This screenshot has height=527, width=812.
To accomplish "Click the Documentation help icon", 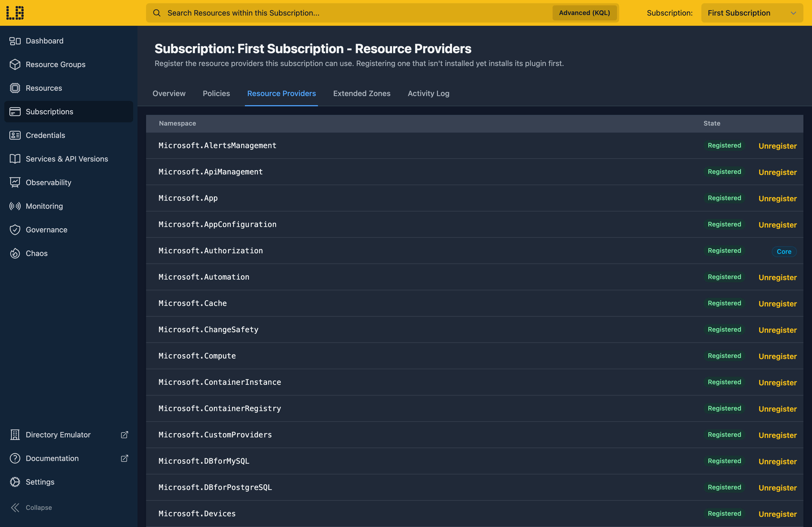I will (x=15, y=458).
